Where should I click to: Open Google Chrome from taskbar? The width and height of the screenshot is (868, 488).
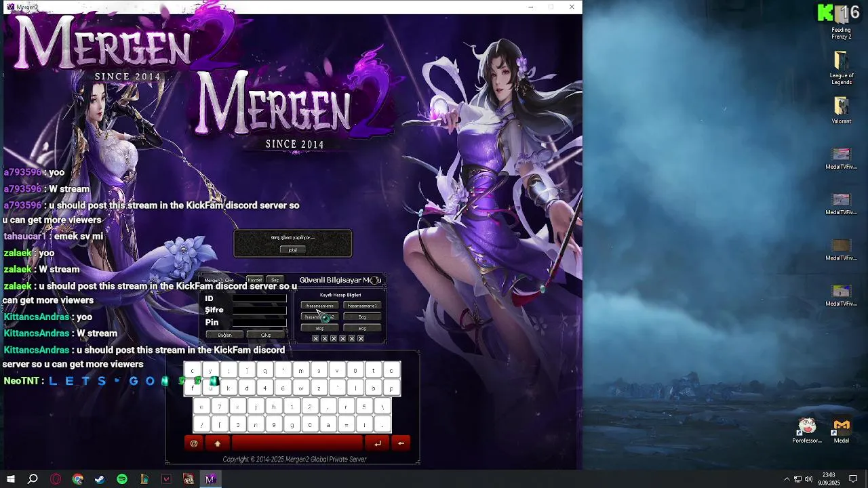tap(78, 479)
